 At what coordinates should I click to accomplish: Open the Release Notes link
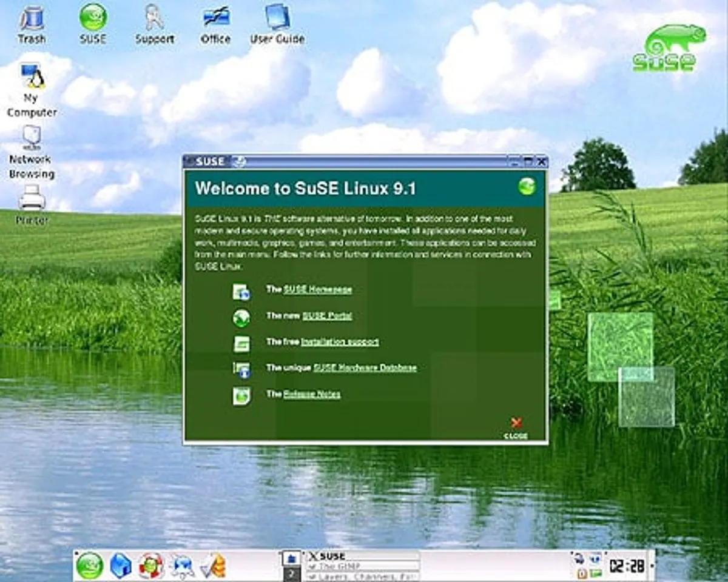(311, 394)
